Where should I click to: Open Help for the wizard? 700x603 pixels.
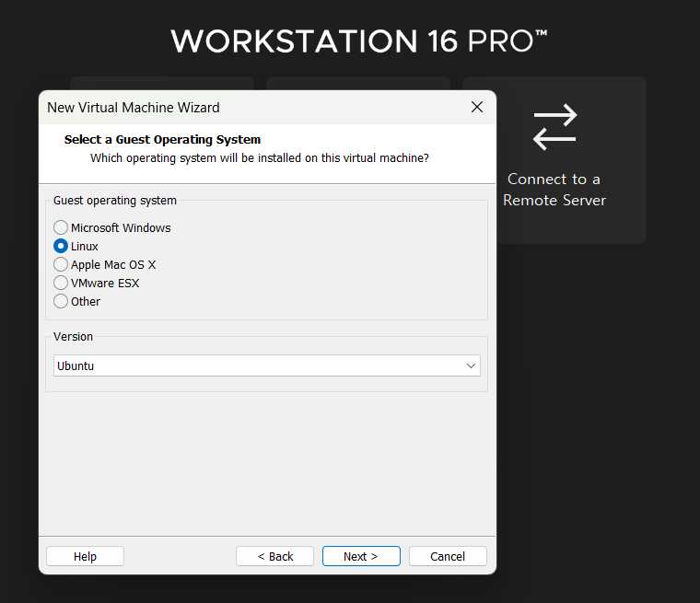(x=85, y=556)
